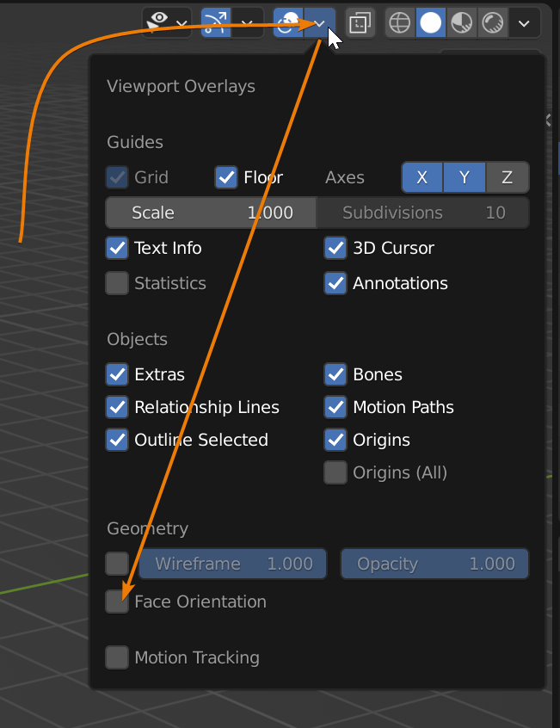Click the grid Scale value field
Image resolution: width=560 pixels, height=728 pixels.
point(211,213)
